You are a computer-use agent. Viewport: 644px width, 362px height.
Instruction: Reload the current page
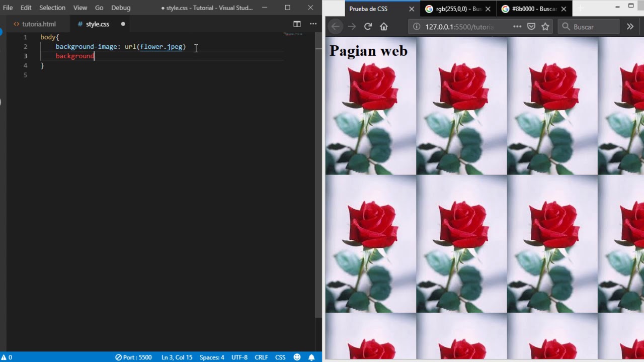pyautogui.click(x=368, y=27)
